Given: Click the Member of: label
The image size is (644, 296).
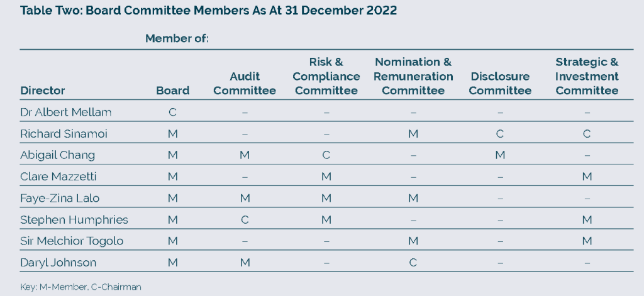Looking at the screenshot, I should [177, 38].
